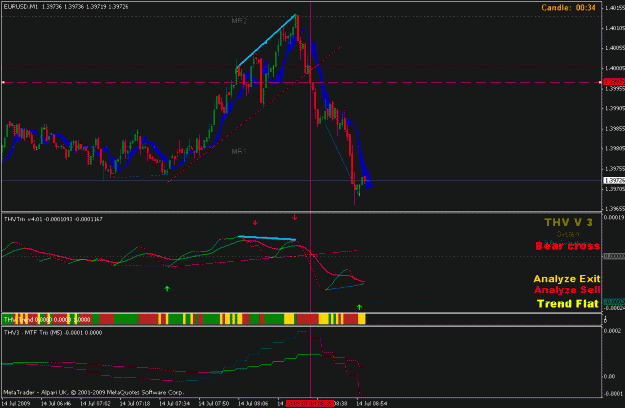Screen dimensions: 625x408
Task: Click the 14 Jul 2009 time axis label
Action: pos(16,404)
